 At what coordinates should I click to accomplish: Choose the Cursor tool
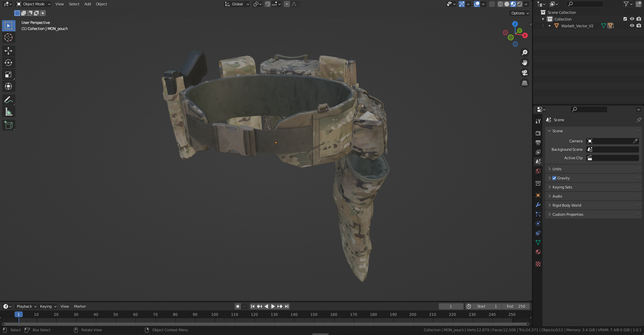[x=8, y=38]
